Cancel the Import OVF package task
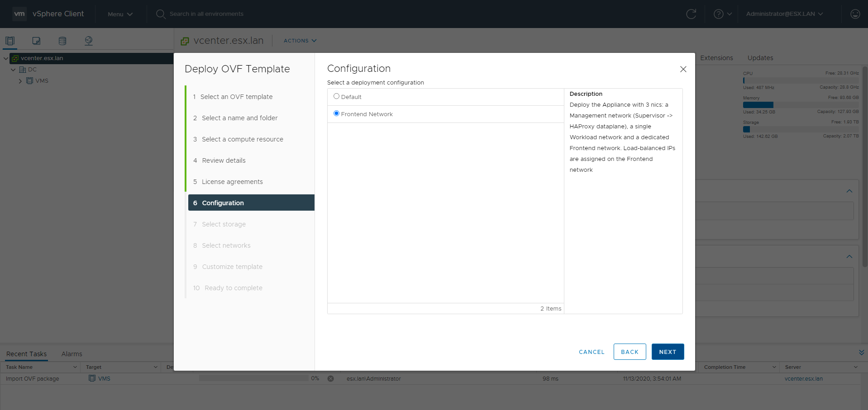The image size is (868, 410). tap(331, 379)
